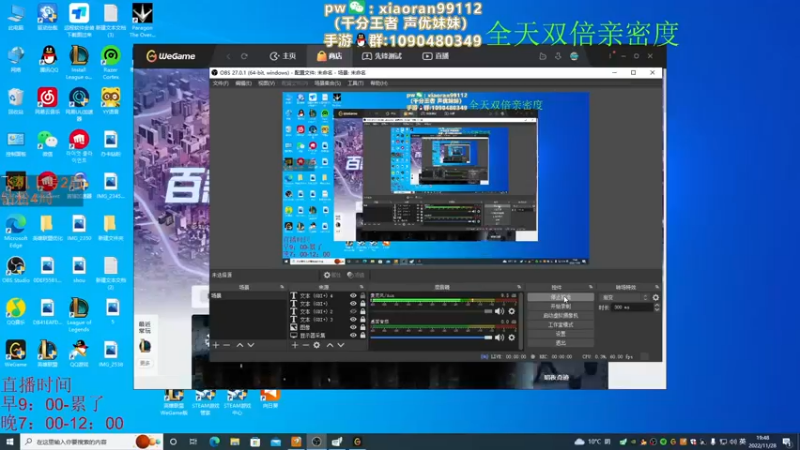Move source down in sources panel
The image size is (800, 450).
point(341,345)
